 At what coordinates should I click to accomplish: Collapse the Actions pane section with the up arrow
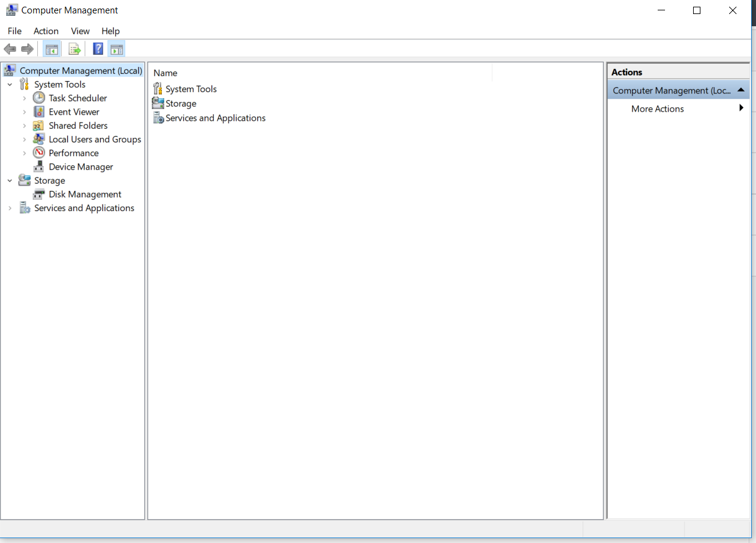point(741,90)
